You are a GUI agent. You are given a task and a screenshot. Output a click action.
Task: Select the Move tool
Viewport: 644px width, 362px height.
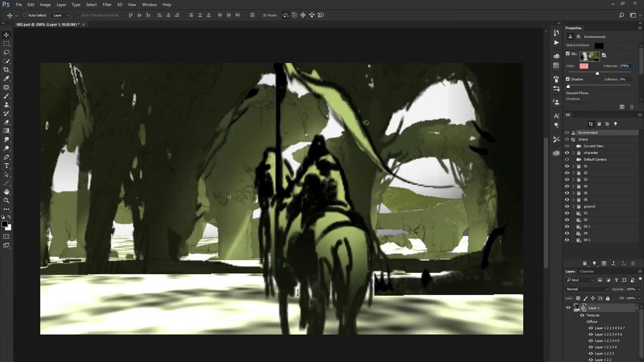click(7, 35)
